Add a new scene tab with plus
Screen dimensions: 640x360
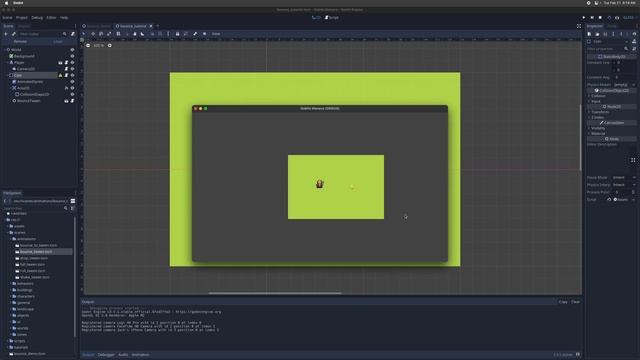(x=158, y=26)
